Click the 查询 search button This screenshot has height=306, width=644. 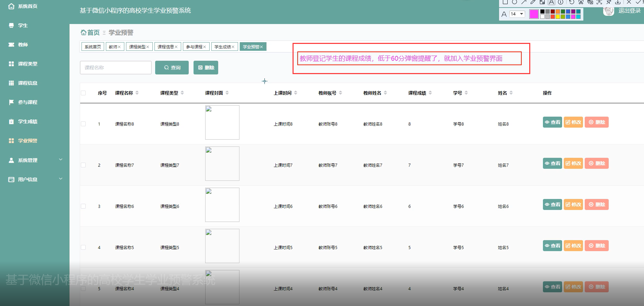[x=172, y=68]
